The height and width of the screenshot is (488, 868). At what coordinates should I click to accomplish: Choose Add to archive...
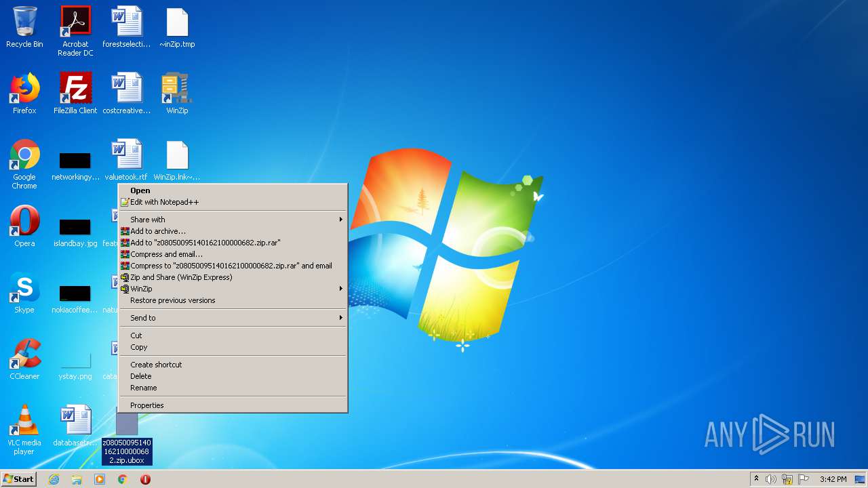[x=233, y=231]
